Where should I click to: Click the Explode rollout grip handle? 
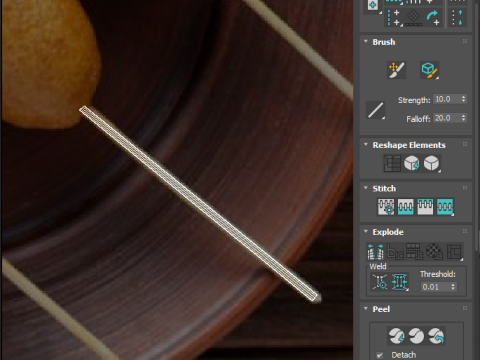pos(465,231)
